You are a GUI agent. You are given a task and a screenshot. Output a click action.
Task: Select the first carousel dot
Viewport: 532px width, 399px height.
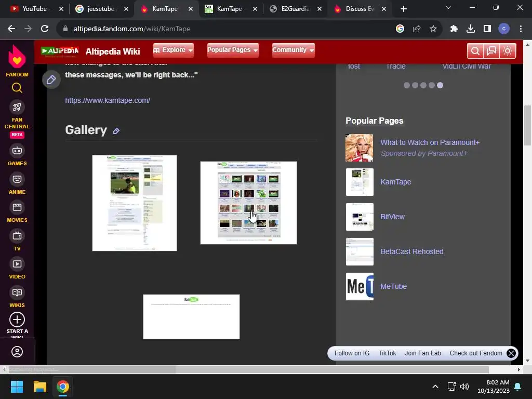(407, 85)
